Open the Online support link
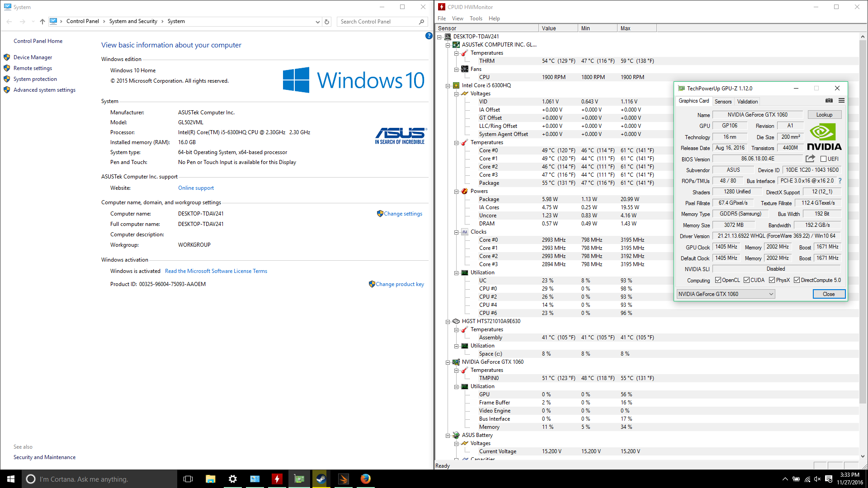Viewport: 868px width, 488px height. [196, 188]
